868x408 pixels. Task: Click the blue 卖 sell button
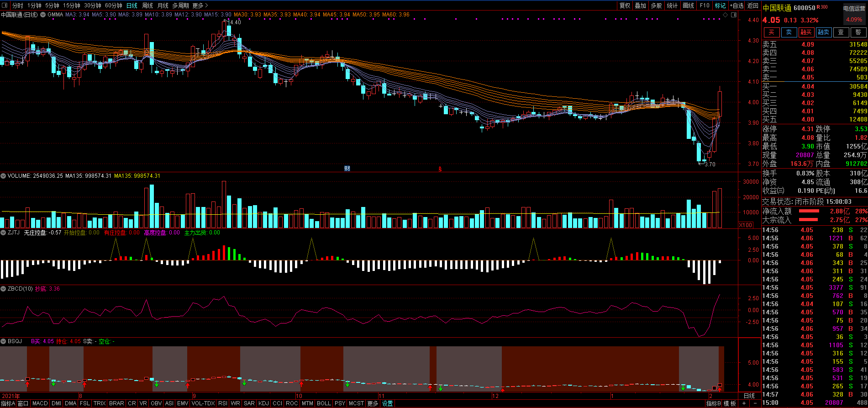[x=789, y=32]
